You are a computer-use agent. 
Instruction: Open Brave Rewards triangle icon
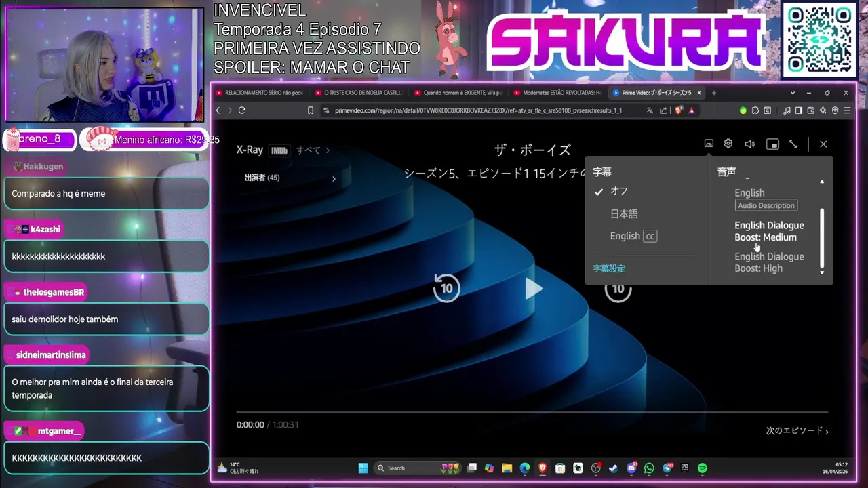pyautogui.click(x=691, y=110)
